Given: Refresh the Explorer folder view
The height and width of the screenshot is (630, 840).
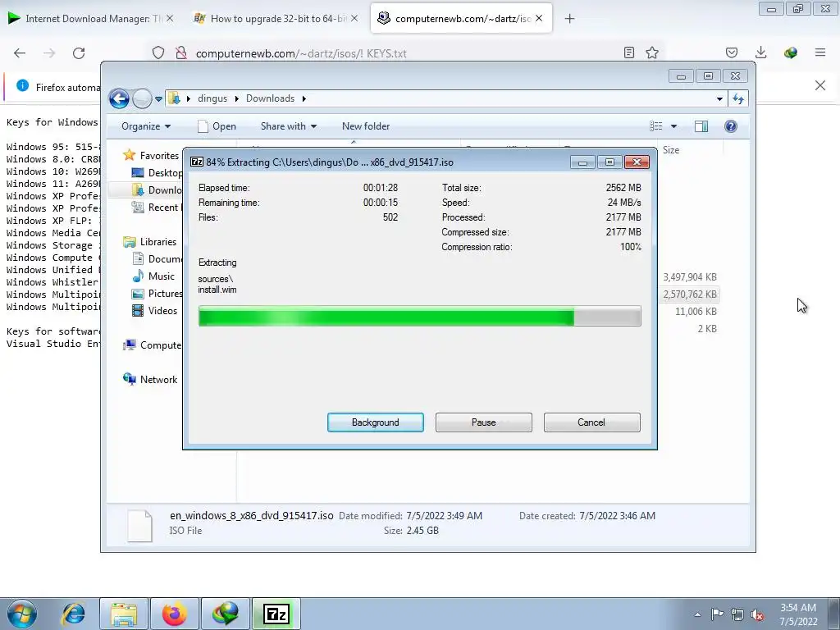Looking at the screenshot, I should coord(738,98).
